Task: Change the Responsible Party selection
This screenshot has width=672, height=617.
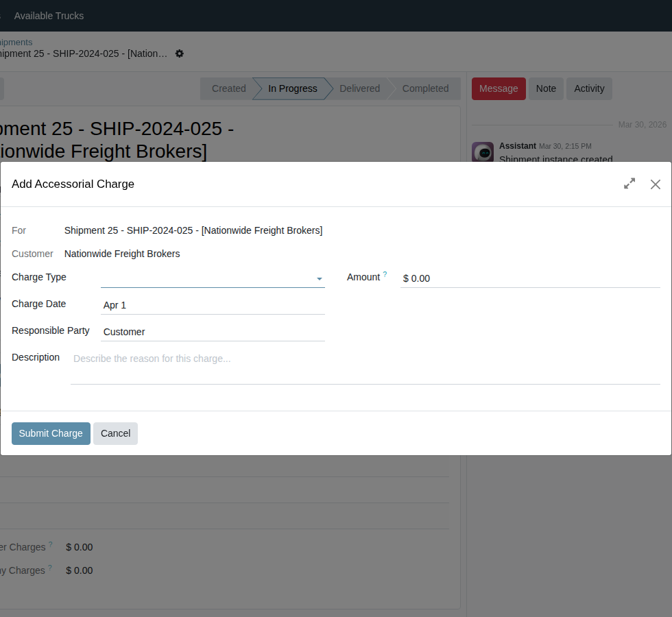Action: (x=213, y=332)
